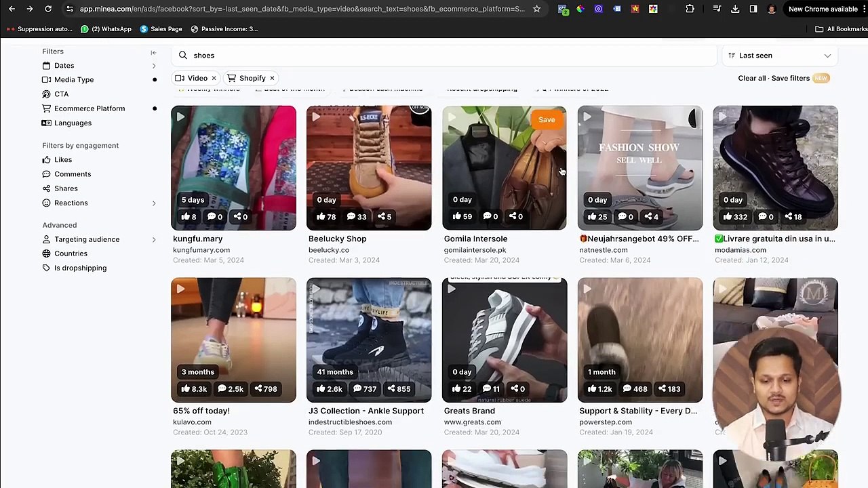Click likes icon on Beelucky Shop card
868x488 pixels.
coord(320,217)
